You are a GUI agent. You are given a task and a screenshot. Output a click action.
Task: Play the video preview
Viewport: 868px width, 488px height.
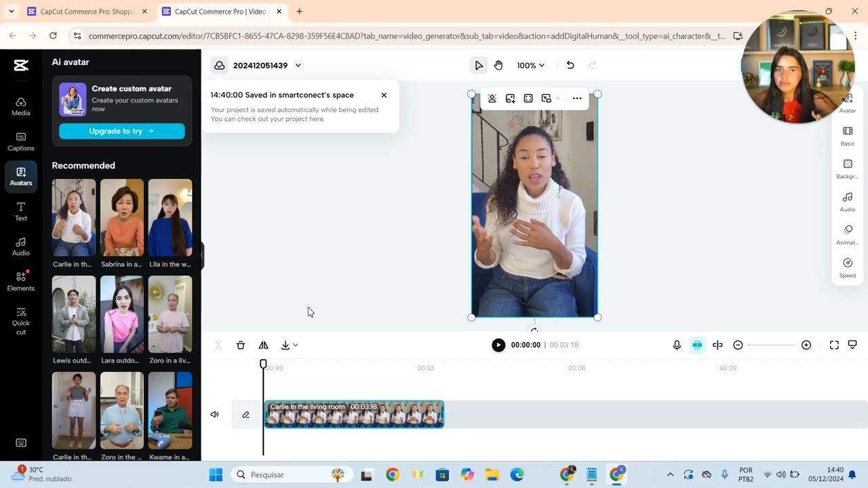pos(498,345)
